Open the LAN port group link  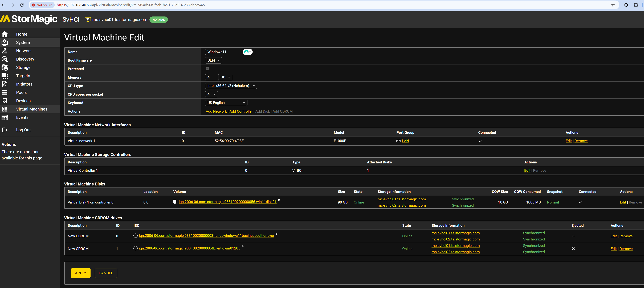click(x=405, y=141)
